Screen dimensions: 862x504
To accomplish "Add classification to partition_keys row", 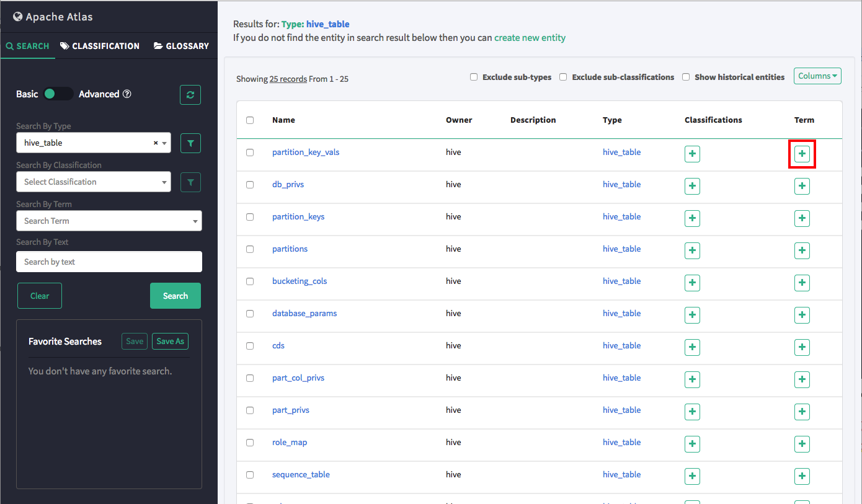I will click(x=692, y=218).
